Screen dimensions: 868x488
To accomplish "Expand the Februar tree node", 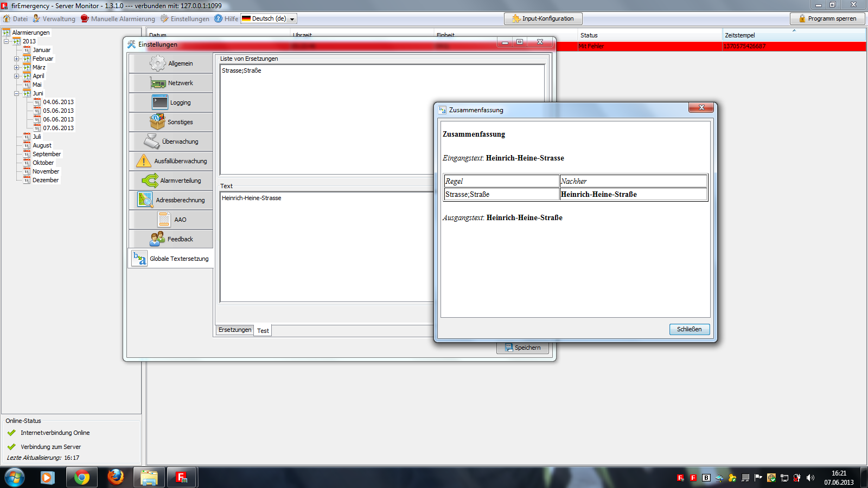I will (x=17, y=59).
